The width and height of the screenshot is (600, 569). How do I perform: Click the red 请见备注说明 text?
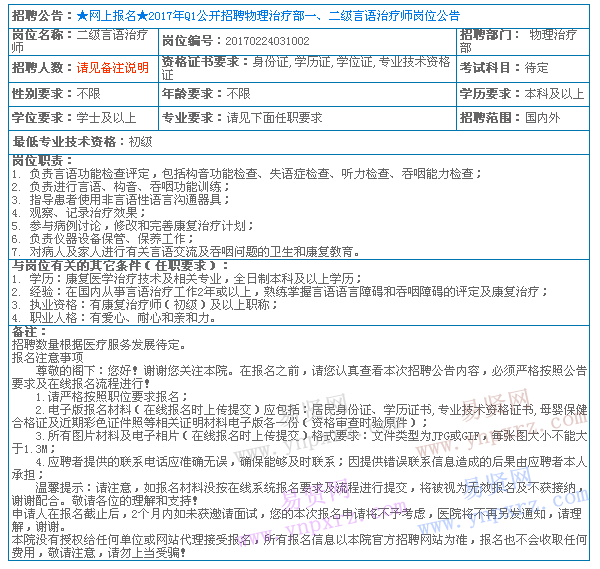(112, 69)
